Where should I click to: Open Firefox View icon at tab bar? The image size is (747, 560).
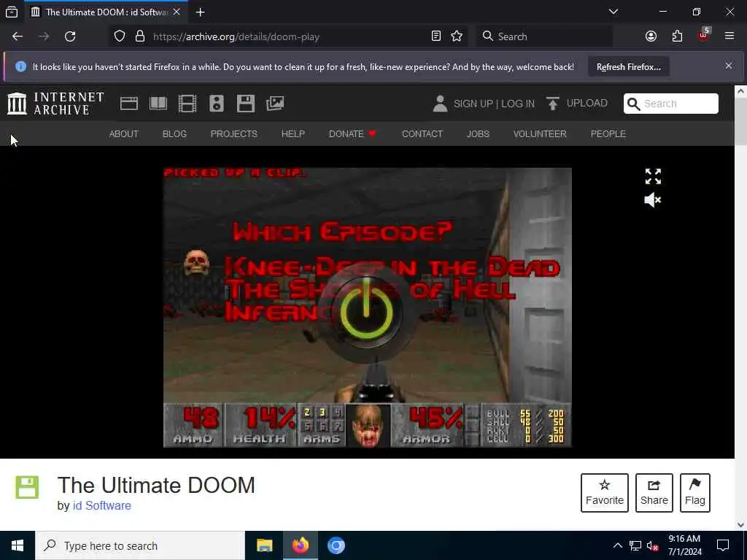point(12,12)
